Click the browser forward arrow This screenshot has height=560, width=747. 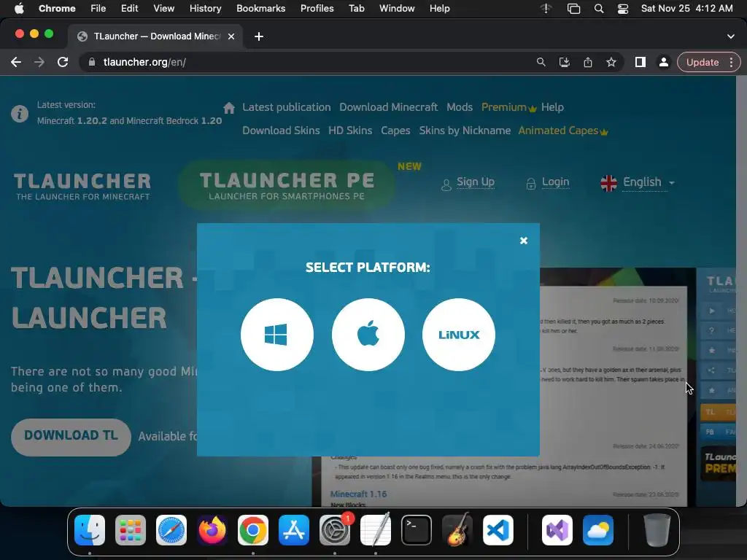pyautogui.click(x=39, y=63)
